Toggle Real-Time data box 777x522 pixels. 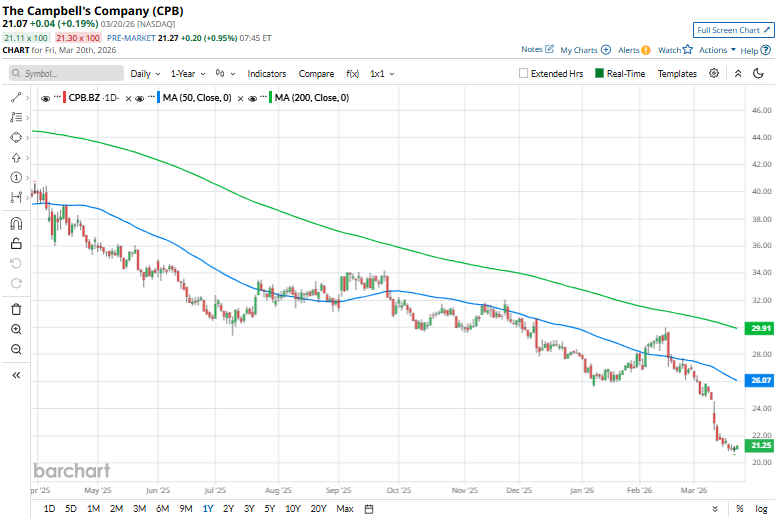tap(599, 73)
